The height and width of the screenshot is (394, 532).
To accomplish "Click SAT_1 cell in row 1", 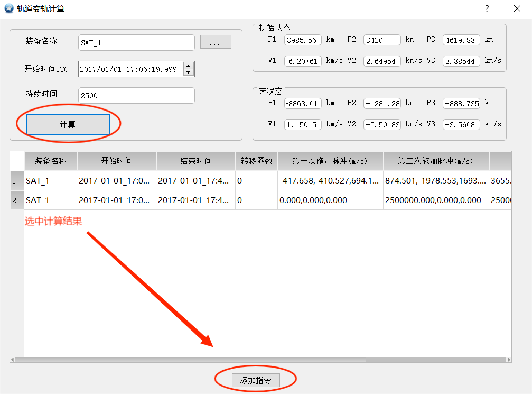I will [x=51, y=181].
